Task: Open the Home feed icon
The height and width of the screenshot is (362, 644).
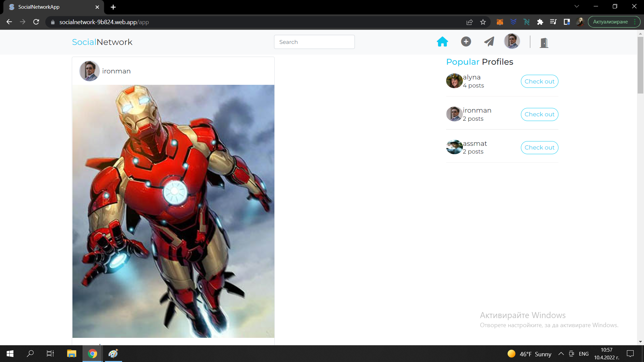Action: (x=442, y=42)
